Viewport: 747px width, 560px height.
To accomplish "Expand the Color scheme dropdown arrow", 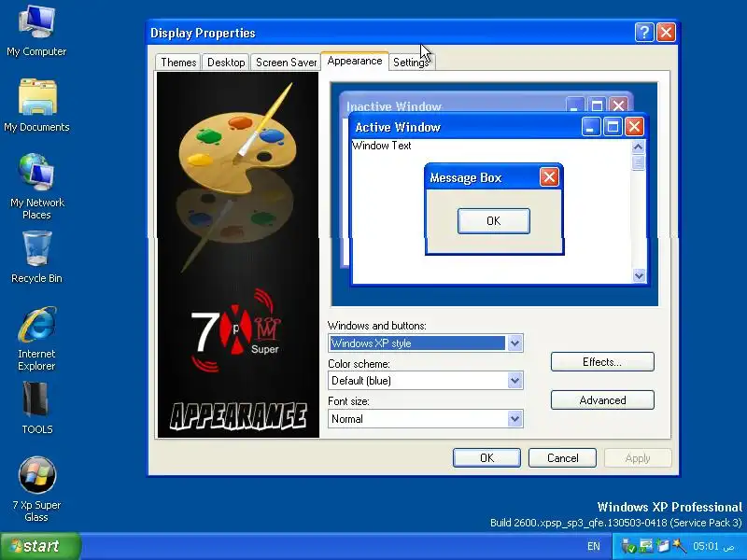I will [x=514, y=381].
